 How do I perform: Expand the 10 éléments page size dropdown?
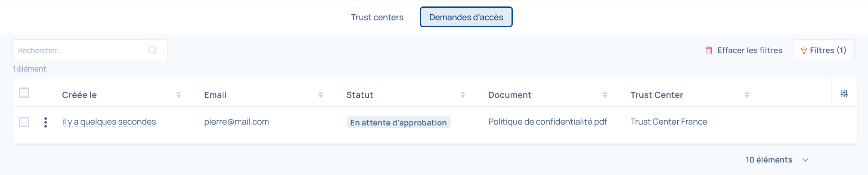pos(805,160)
